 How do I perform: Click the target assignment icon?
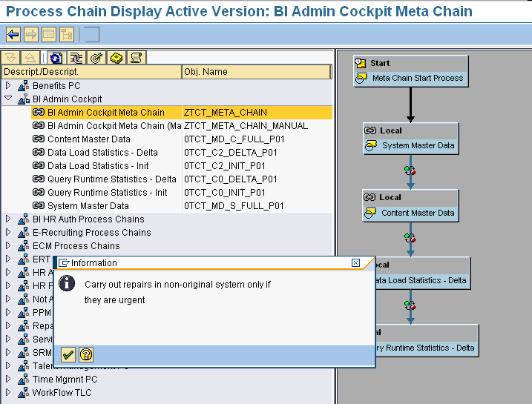(x=96, y=58)
